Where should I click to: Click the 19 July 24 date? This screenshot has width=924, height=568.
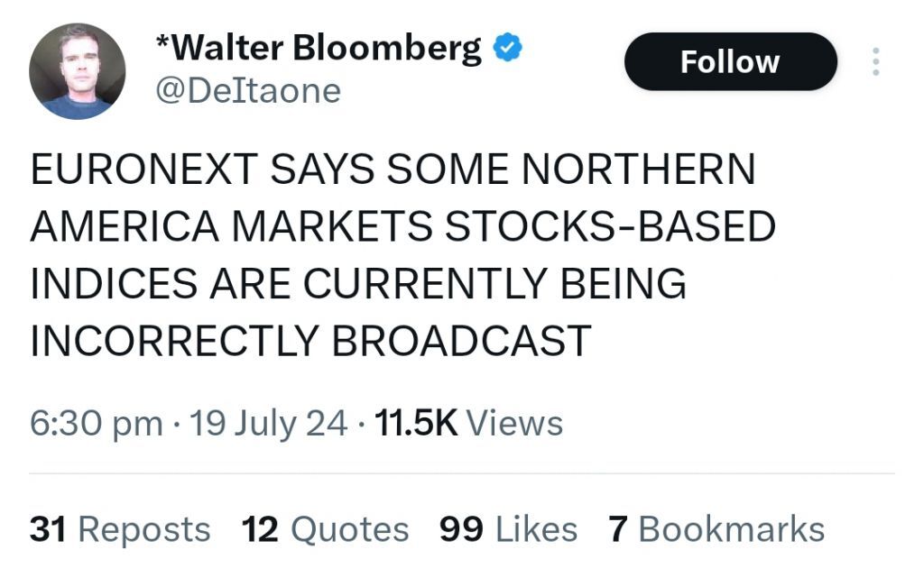(x=269, y=423)
